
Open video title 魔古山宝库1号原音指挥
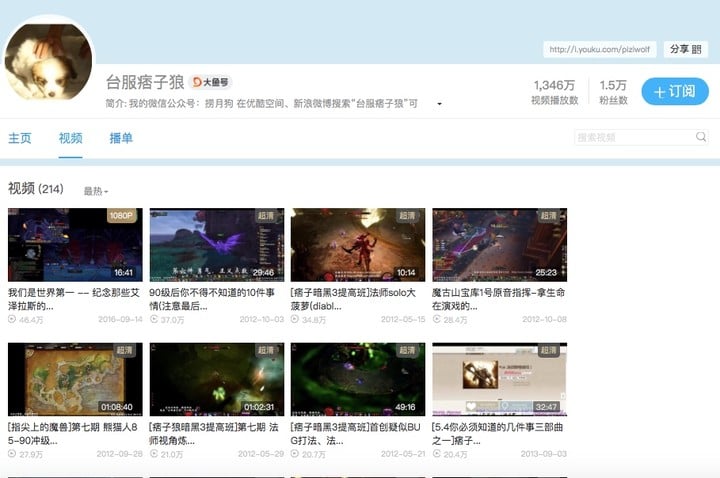499,299
